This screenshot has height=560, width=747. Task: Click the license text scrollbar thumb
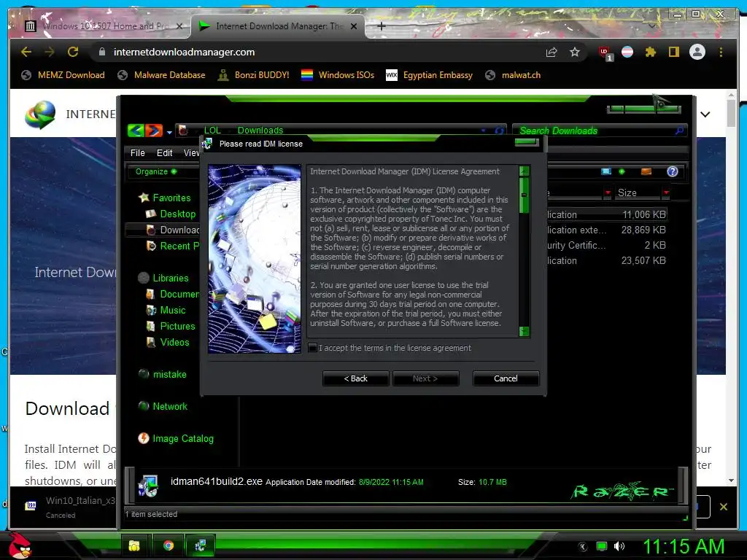pyautogui.click(x=524, y=195)
